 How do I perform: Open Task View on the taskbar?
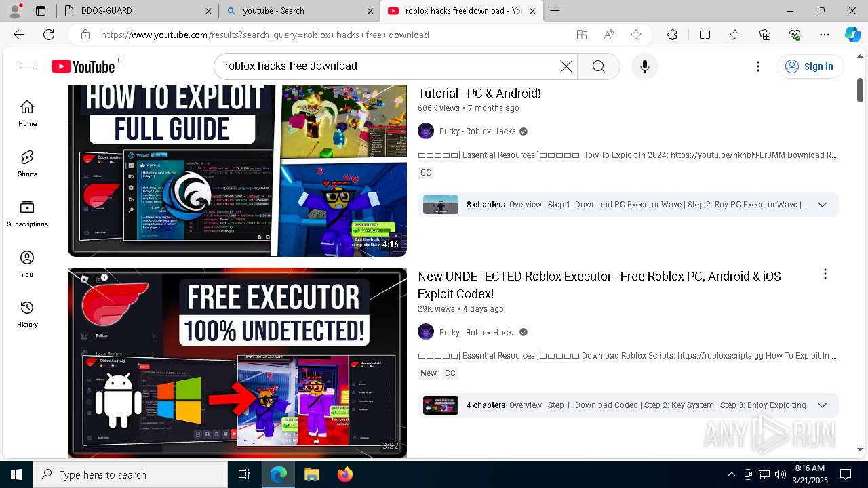point(244,474)
